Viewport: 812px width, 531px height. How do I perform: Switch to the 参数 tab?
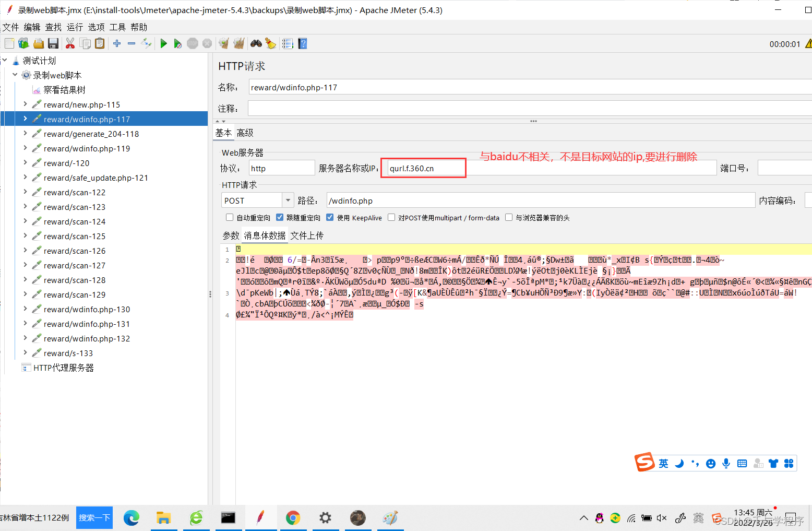coord(231,235)
